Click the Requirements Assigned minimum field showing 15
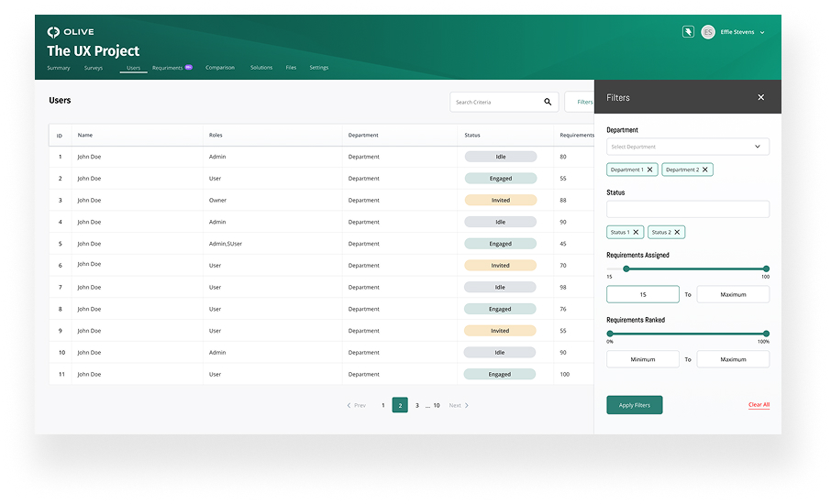Image resolution: width=831 pixels, height=504 pixels. point(643,294)
